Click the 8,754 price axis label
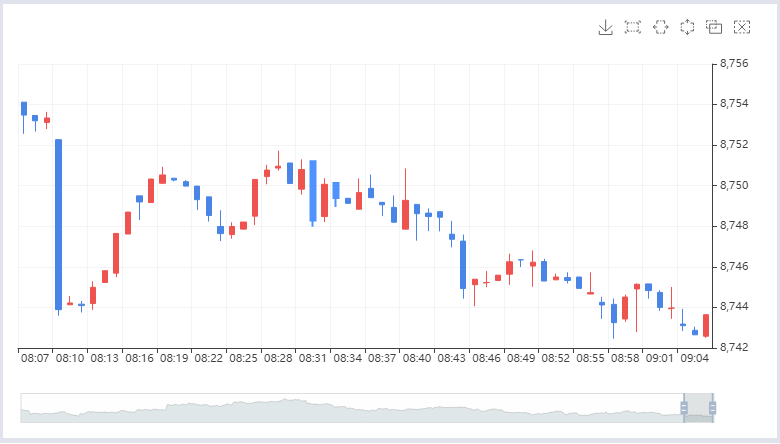 click(734, 104)
